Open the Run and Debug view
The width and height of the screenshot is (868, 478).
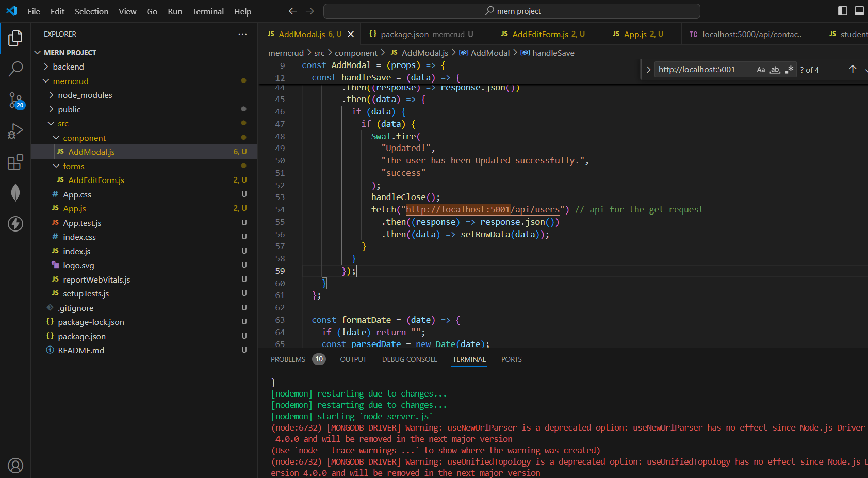point(15,131)
